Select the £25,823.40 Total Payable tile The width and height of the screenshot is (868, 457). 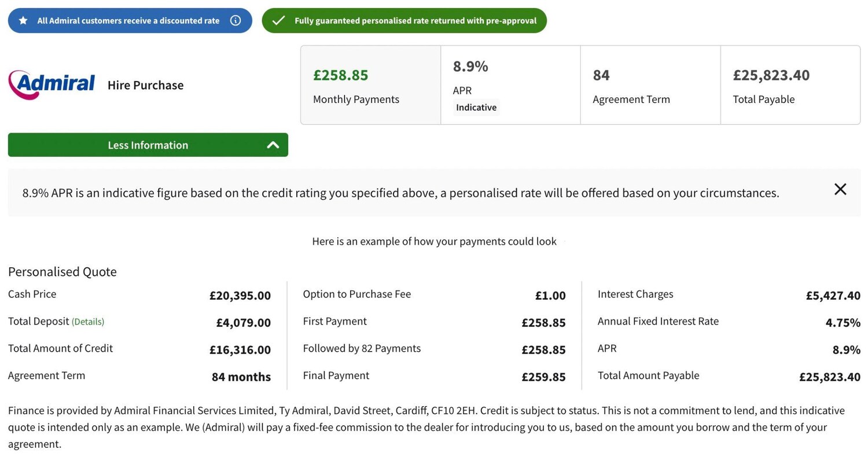pyautogui.click(x=790, y=85)
